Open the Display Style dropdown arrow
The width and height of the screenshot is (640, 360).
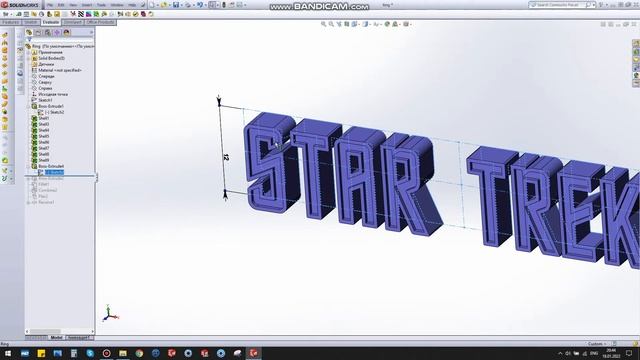coord(370,24)
